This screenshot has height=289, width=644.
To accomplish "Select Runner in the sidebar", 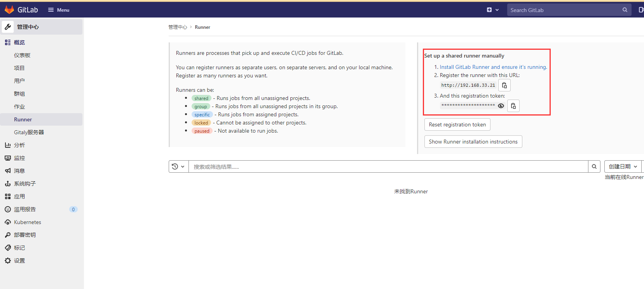I will pyautogui.click(x=23, y=119).
